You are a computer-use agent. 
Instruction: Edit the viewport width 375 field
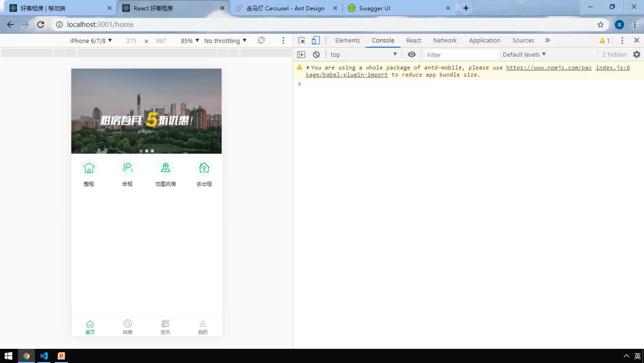[x=131, y=41]
